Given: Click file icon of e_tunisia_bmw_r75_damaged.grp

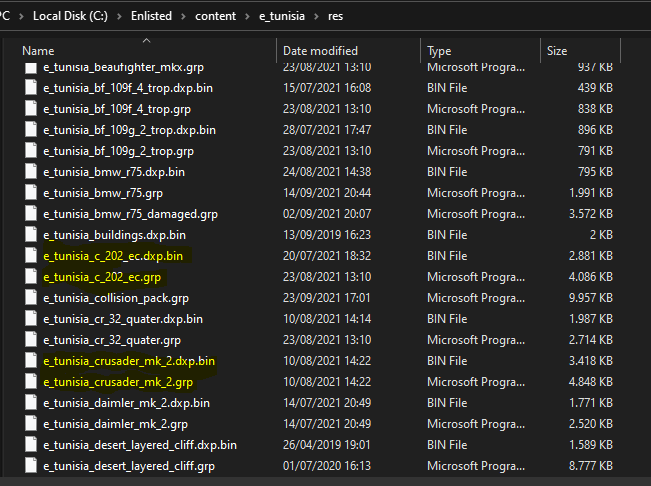Looking at the screenshot, I should coord(31,214).
